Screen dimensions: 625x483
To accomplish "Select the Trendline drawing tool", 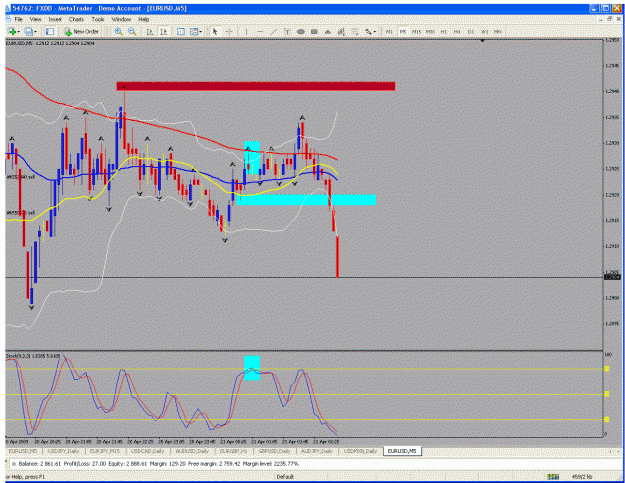I will 273,31.
